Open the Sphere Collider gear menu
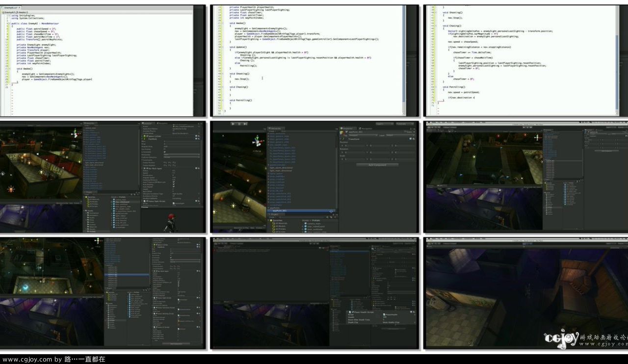The width and height of the screenshot is (628, 364). tap(199, 136)
